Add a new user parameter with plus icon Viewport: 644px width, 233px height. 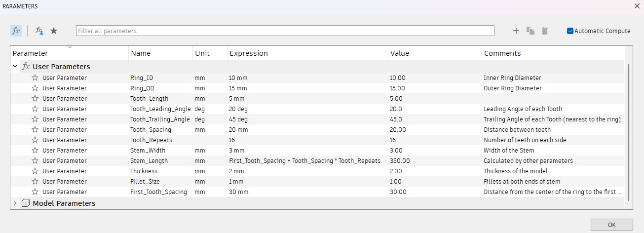[516, 31]
